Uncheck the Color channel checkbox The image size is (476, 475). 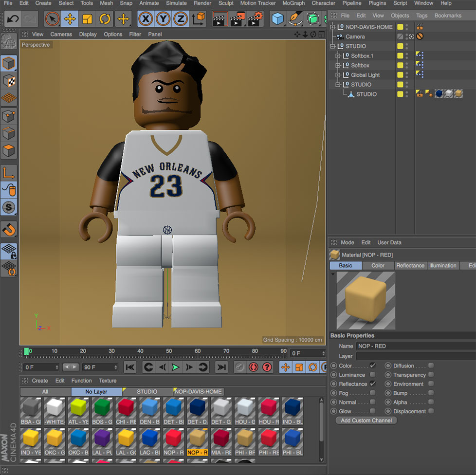pyautogui.click(x=372, y=365)
